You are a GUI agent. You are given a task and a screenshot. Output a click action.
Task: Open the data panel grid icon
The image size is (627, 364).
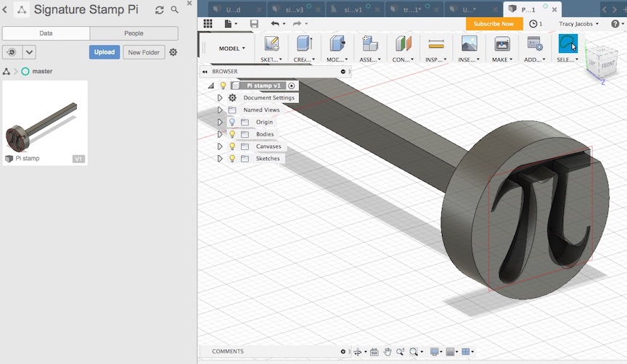pos(208,24)
